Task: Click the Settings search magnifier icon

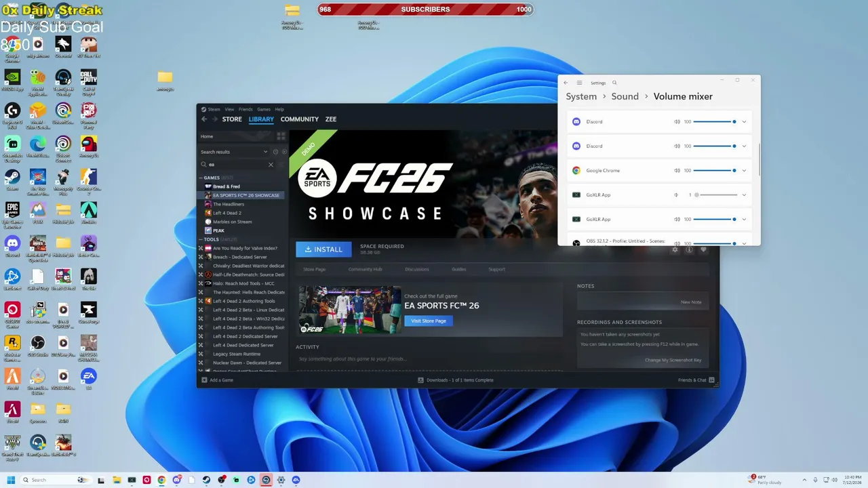Action: tap(614, 83)
